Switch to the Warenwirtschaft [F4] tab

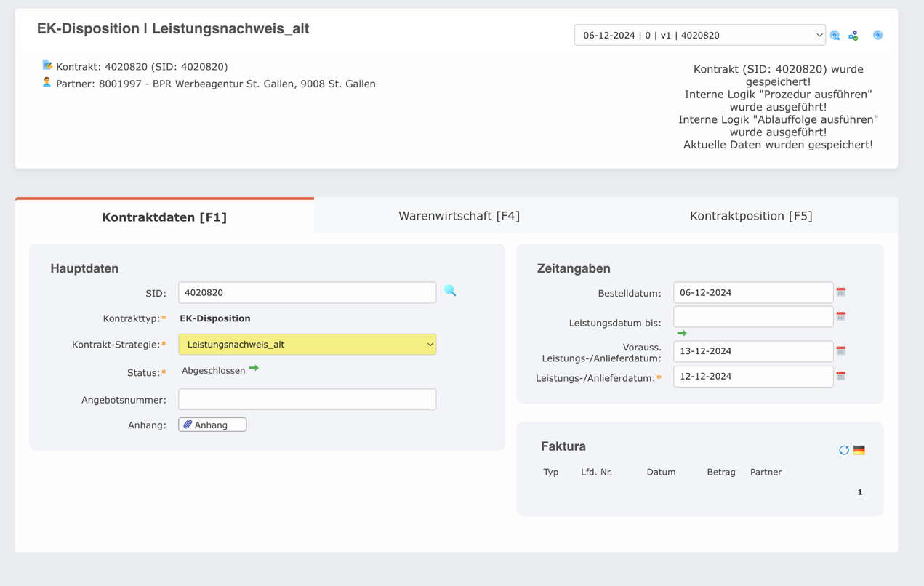(459, 215)
